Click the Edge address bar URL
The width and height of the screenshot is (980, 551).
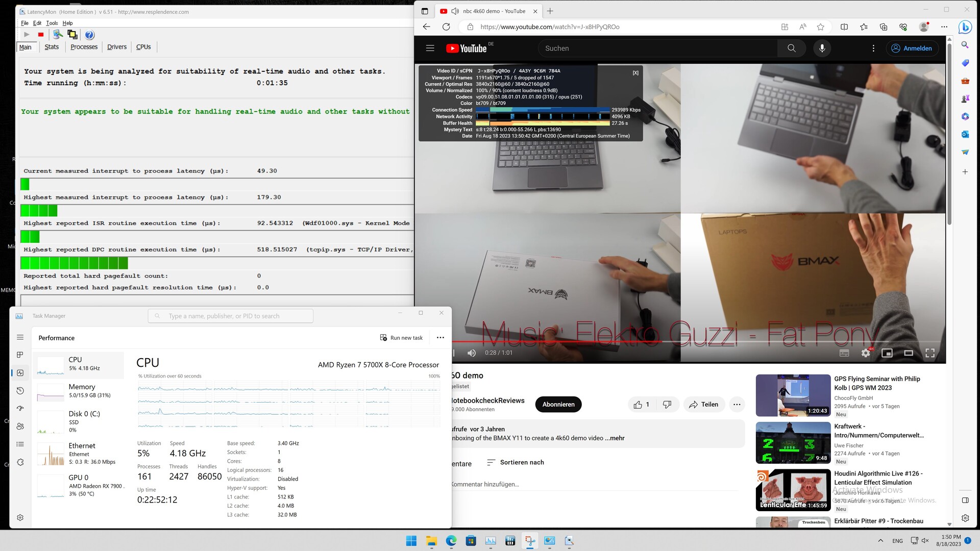pyautogui.click(x=550, y=27)
